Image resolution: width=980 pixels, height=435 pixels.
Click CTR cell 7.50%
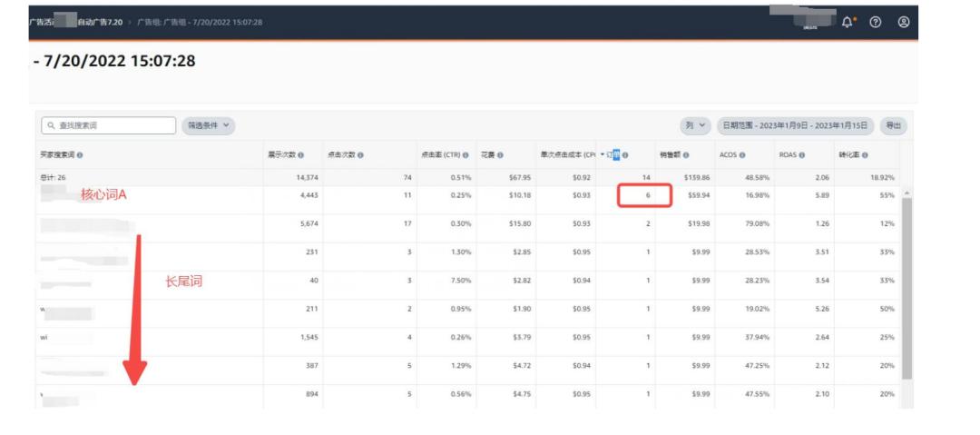click(461, 281)
